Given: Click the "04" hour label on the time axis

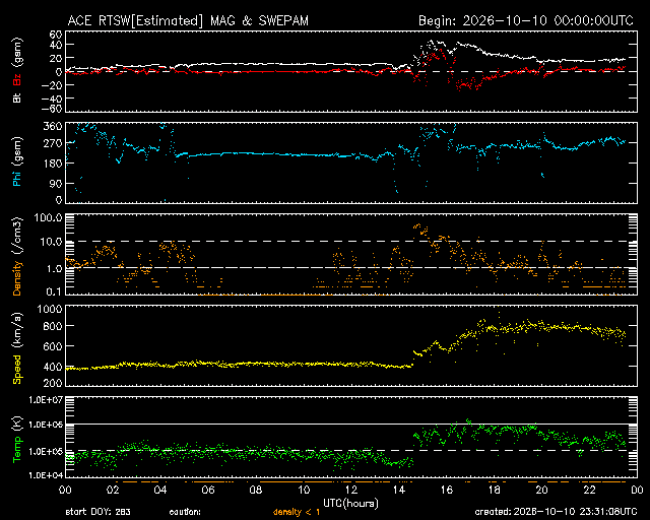Looking at the screenshot, I should pyautogui.click(x=160, y=490).
